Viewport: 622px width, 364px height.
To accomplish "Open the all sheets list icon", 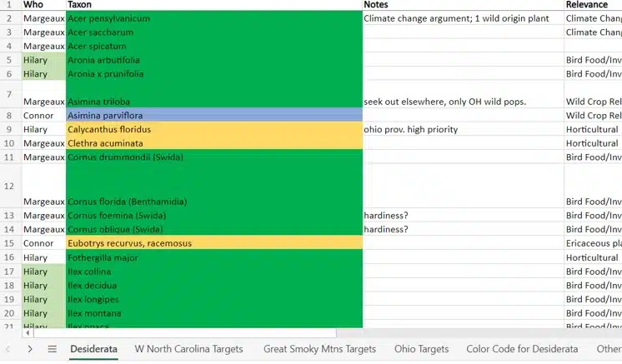I will tap(52, 349).
